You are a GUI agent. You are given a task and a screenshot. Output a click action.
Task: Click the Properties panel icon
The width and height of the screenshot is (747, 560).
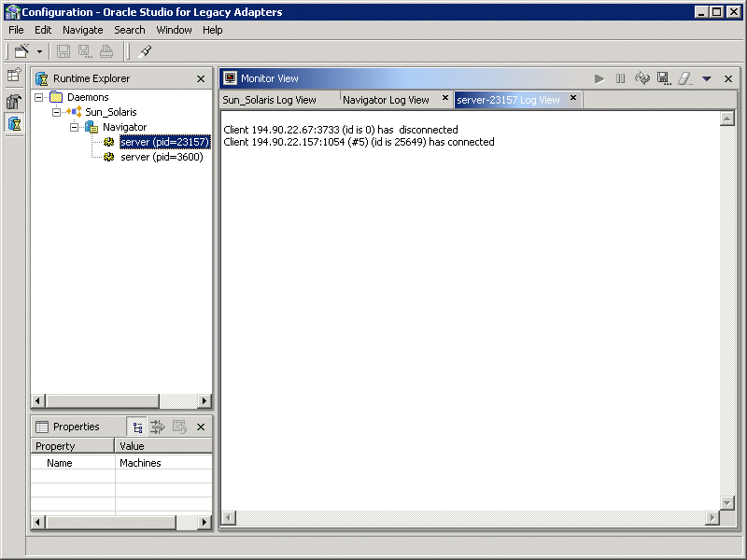pos(42,427)
